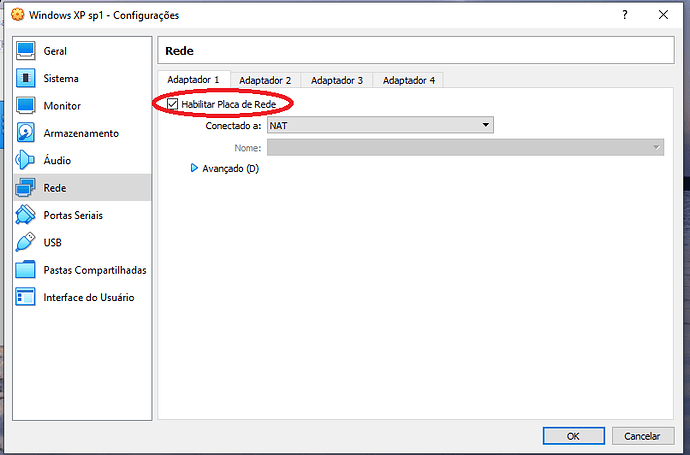Click the Monitor label in sidebar
This screenshot has height=455, width=690.
point(62,106)
